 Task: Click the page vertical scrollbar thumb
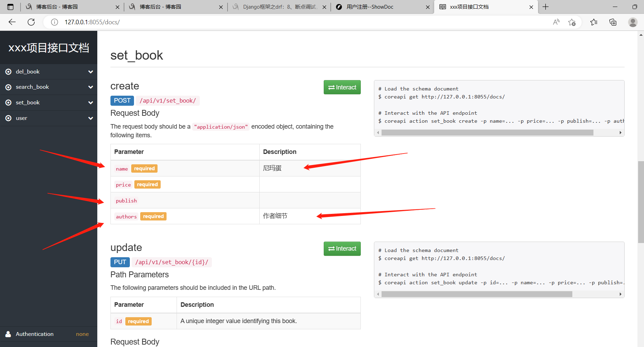tap(641, 202)
